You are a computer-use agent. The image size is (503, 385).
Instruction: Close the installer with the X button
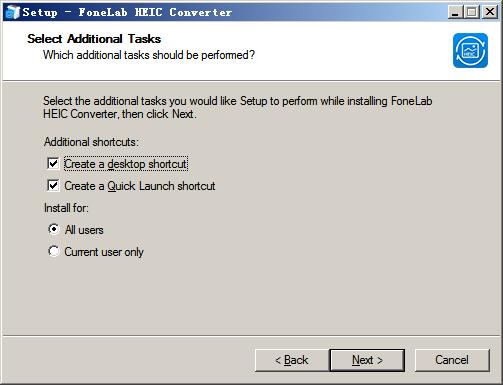click(x=489, y=12)
